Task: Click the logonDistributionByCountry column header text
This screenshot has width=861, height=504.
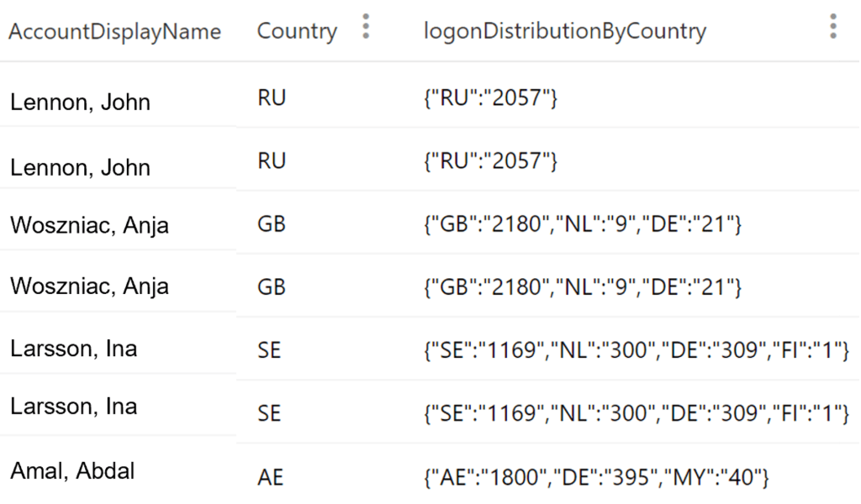Action: pyautogui.click(x=565, y=32)
